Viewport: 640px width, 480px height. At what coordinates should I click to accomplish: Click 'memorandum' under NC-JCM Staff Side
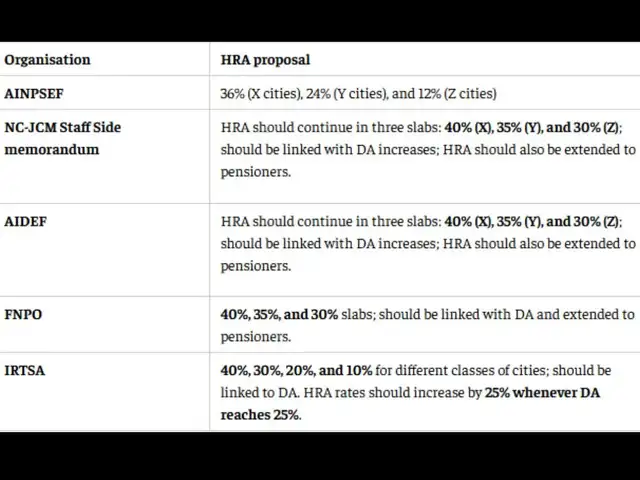coord(52,150)
